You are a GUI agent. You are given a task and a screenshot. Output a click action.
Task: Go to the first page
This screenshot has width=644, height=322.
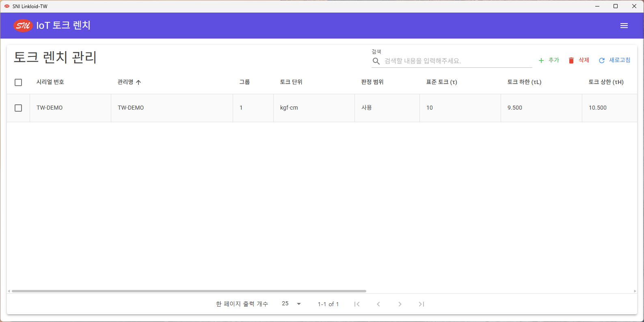pyautogui.click(x=357, y=304)
